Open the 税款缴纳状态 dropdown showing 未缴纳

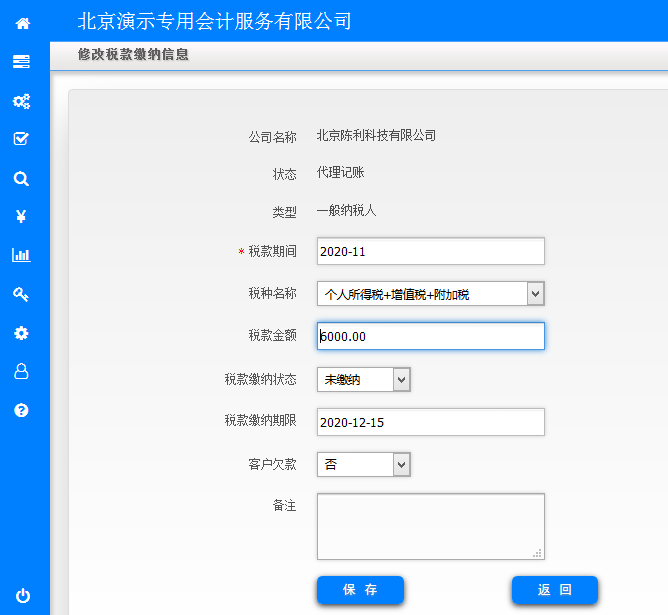point(363,379)
